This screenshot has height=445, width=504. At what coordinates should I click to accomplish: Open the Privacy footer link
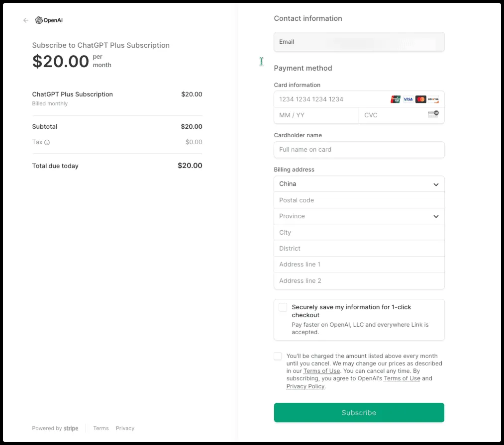pyautogui.click(x=125, y=428)
